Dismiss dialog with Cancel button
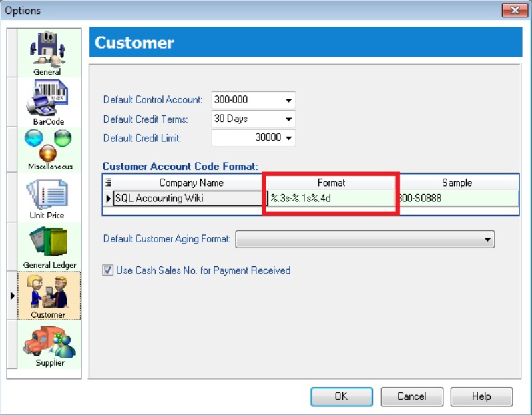This screenshot has height=415, width=532. (x=412, y=396)
